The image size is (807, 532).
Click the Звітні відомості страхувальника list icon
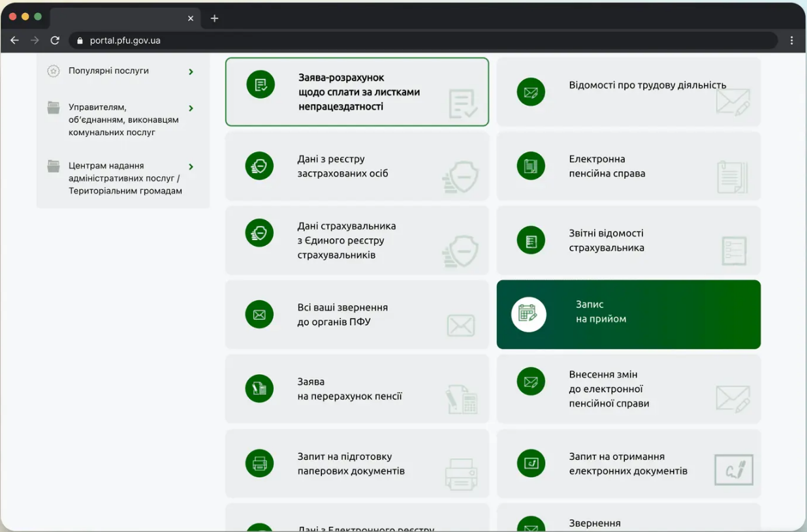pos(531,241)
